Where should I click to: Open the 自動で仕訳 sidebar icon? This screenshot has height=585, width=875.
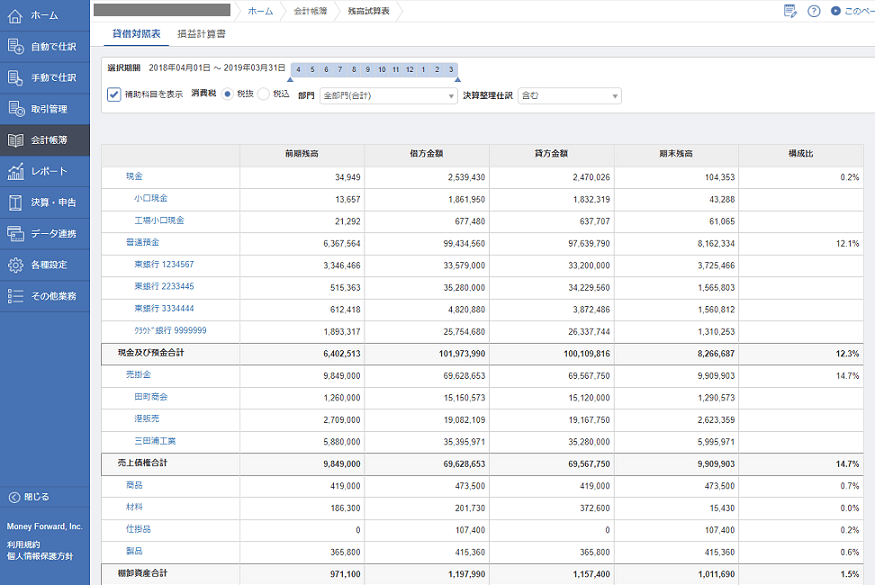15,46
